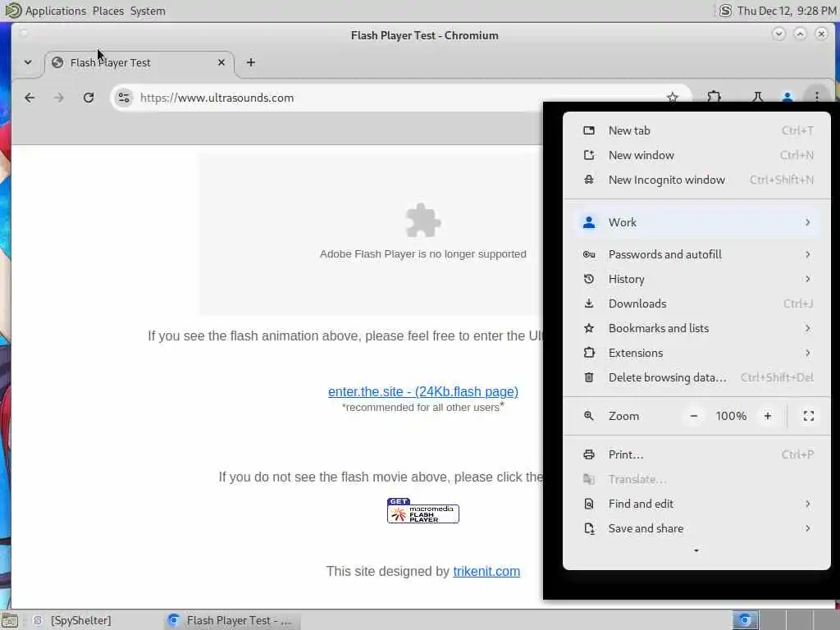The height and width of the screenshot is (630, 840).
Task: Click the 100% zoom value text
Action: pyautogui.click(x=731, y=416)
